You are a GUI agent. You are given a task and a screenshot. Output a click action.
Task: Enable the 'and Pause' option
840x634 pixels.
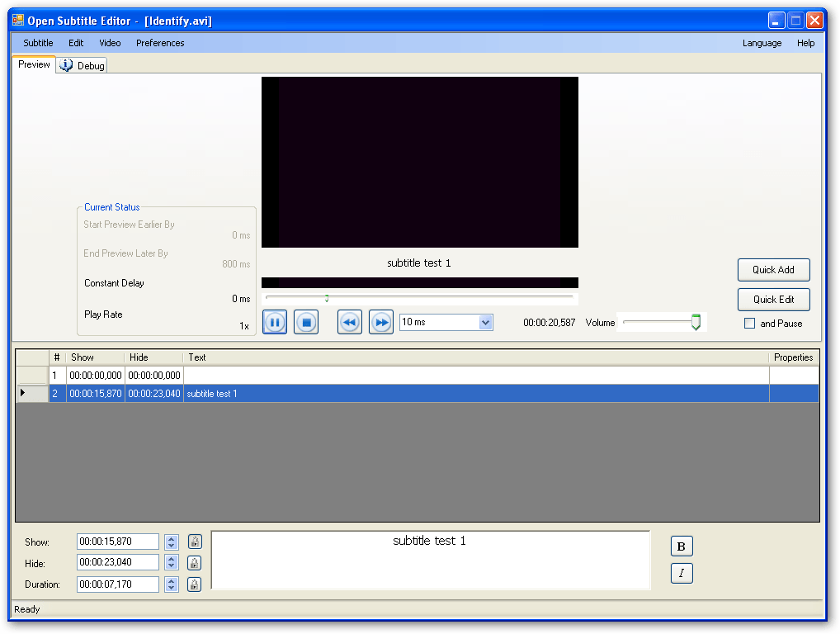tap(748, 324)
